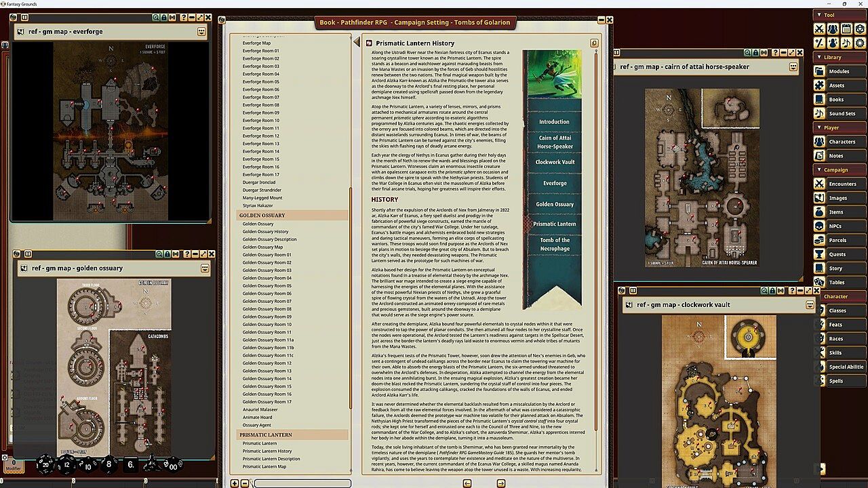The height and width of the screenshot is (488, 868).
Task: Toggle the lock on everforge map window
Action: click(x=164, y=18)
